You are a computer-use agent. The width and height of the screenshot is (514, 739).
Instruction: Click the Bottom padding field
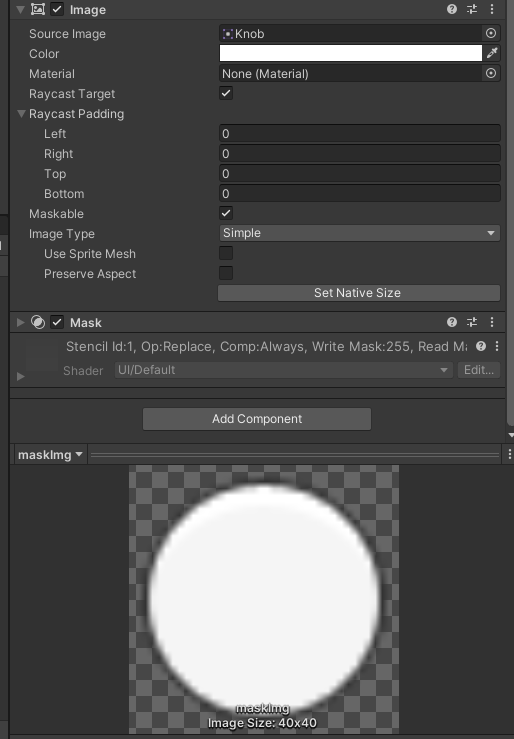[359, 194]
